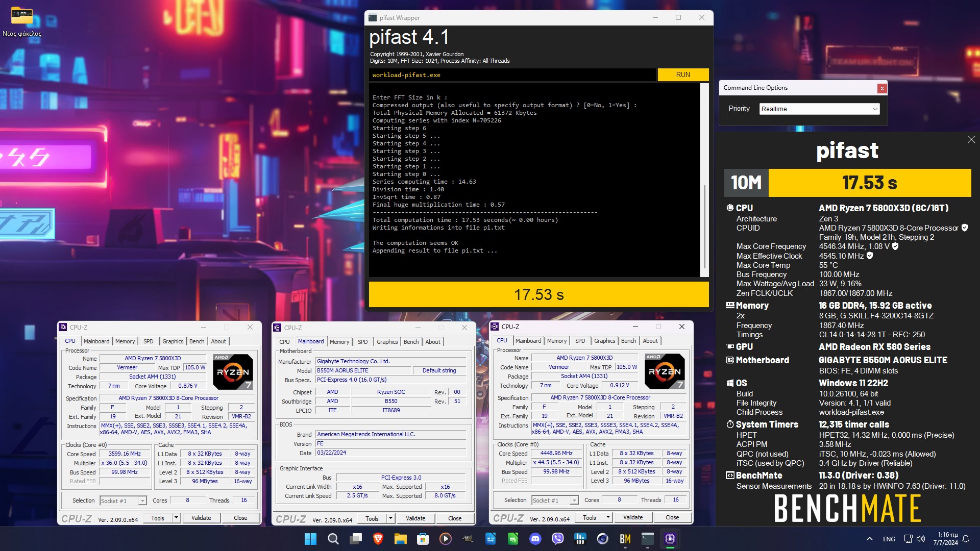Image resolution: width=980 pixels, height=551 pixels.
Task: Click the Model B550M AORUS ELITE field
Action: (363, 370)
